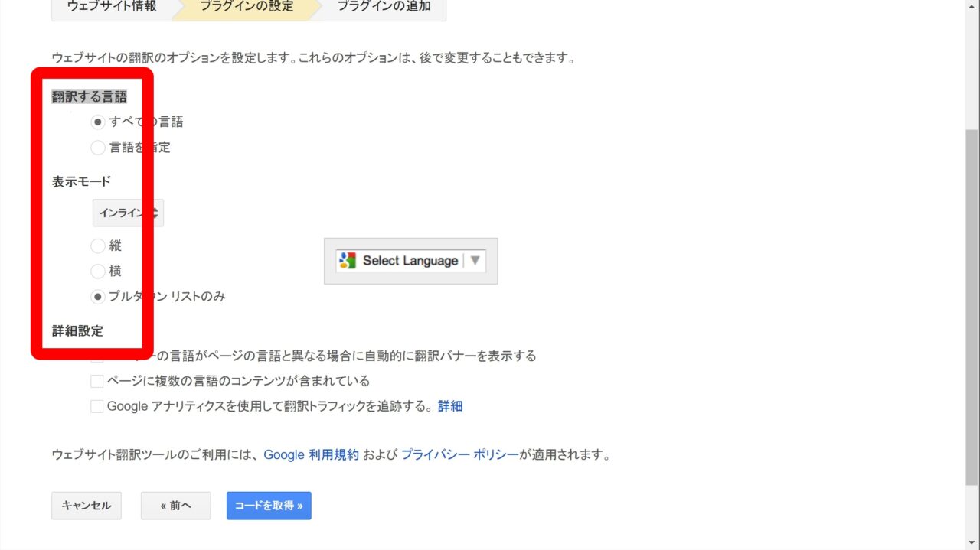This screenshot has width=980, height=550.
Task: Click the blue コードを取得 button
Action: pyautogui.click(x=269, y=506)
